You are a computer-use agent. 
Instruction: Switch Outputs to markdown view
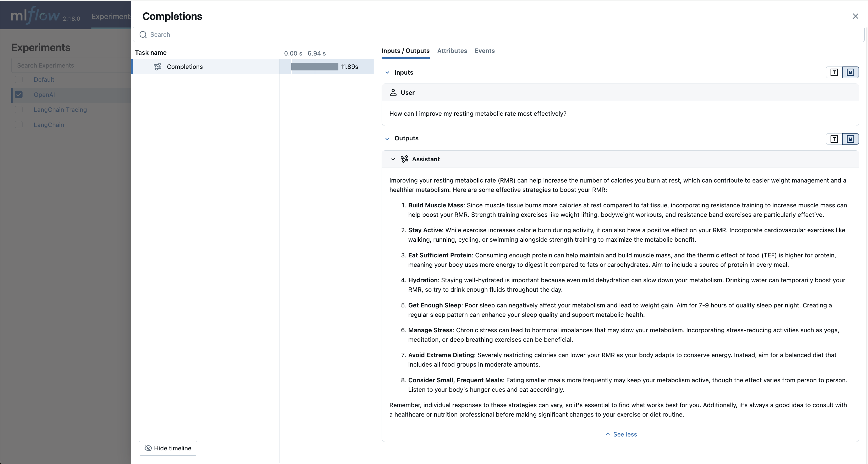click(850, 139)
